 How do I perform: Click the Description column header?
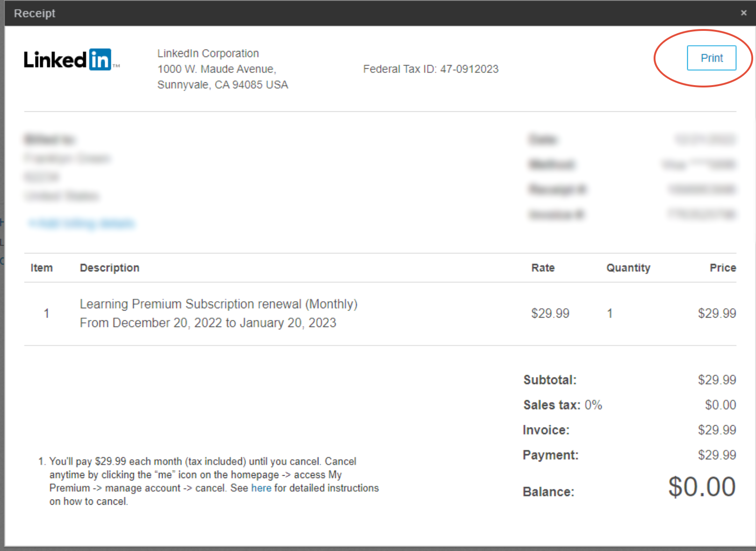click(109, 268)
